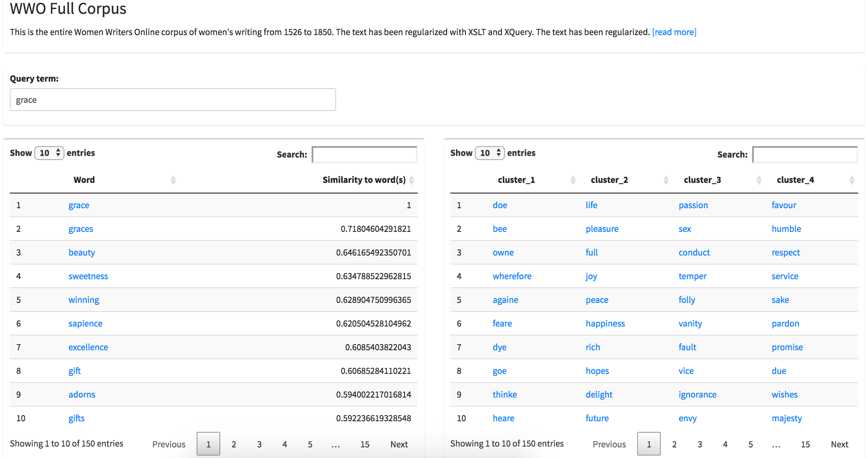Select the word grace

tap(79, 205)
